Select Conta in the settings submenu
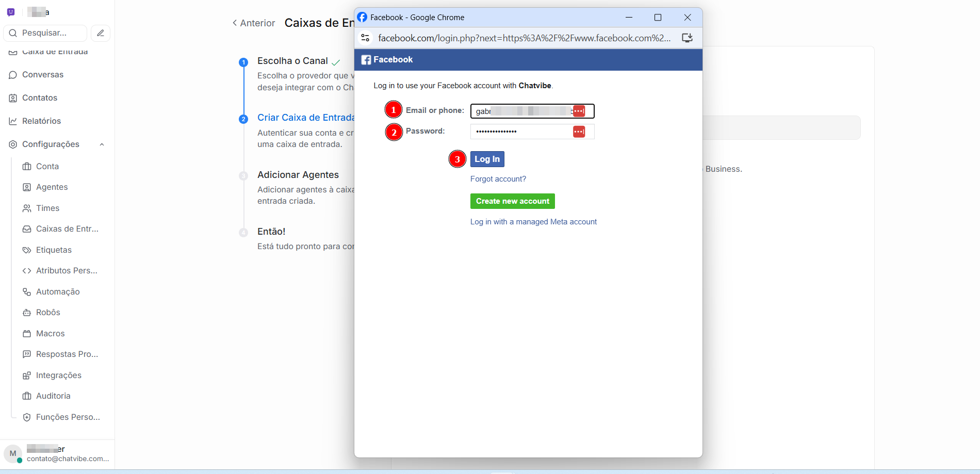Screen dimensions: 980x474 pyautogui.click(x=47, y=167)
